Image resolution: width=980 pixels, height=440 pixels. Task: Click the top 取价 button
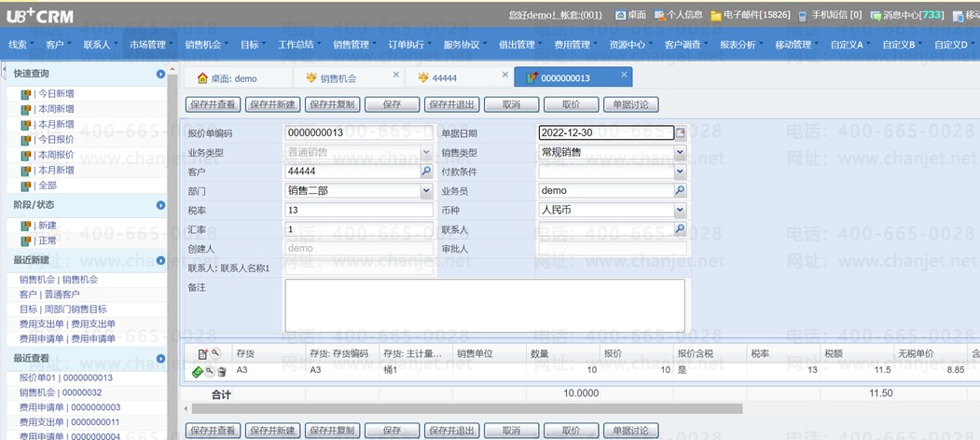(x=571, y=104)
